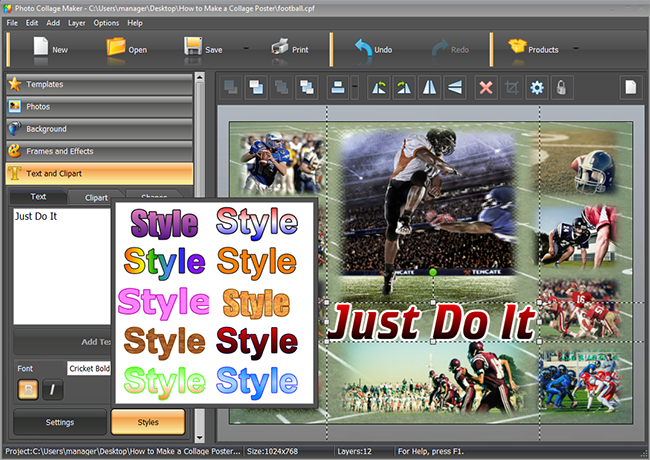Open the Edit menu
650x460 pixels.
click(x=32, y=23)
